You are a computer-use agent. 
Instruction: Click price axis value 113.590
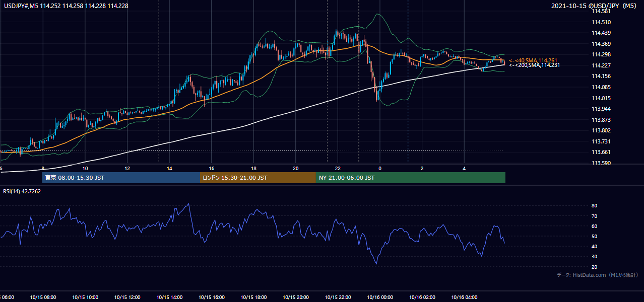(x=601, y=163)
